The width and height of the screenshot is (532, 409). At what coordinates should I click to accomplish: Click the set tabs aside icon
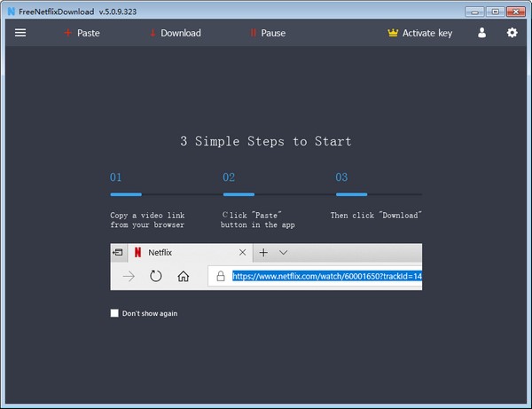click(x=118, y=252)
